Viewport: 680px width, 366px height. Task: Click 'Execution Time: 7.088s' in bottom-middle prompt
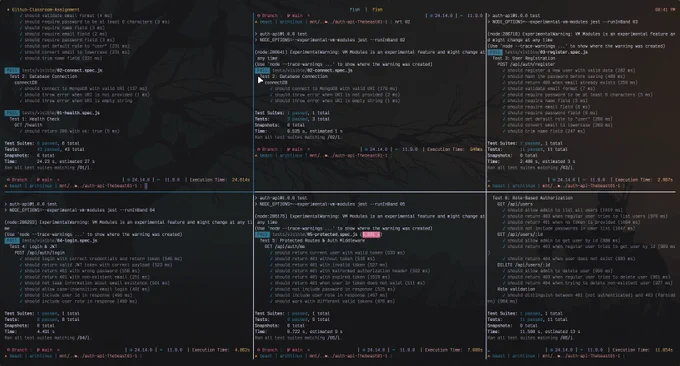pos(454,350)
